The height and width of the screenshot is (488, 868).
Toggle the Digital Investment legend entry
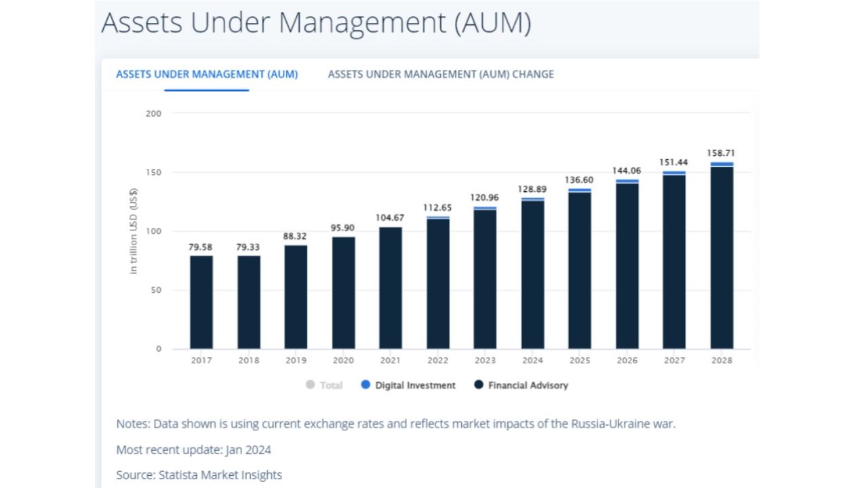408,385
